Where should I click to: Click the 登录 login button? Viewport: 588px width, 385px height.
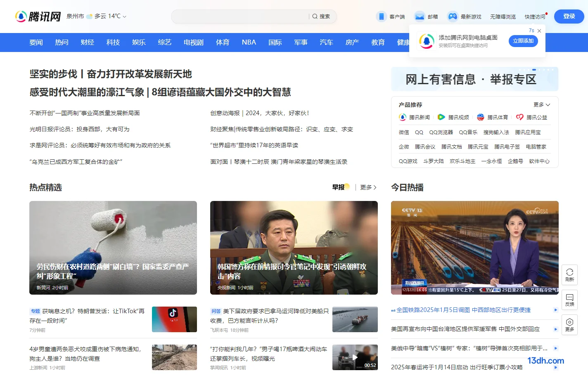[569, 16]
